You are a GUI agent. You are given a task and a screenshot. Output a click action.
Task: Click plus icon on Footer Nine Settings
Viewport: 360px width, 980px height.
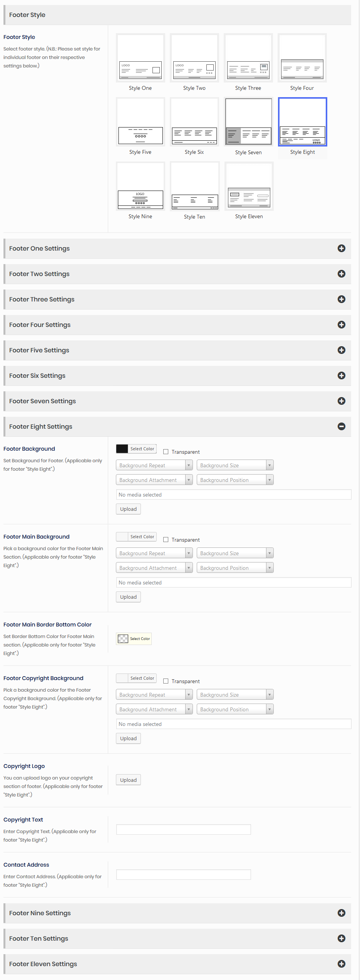(341, 913)
